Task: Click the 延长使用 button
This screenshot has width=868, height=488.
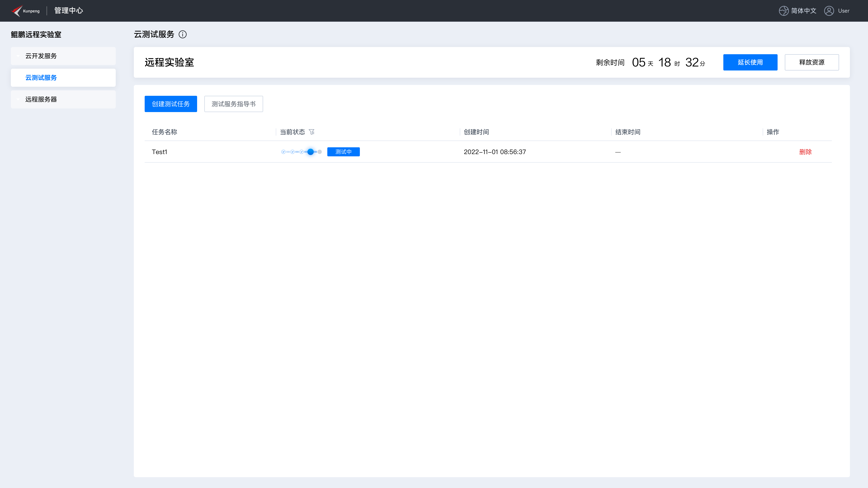Action: (x=750, y=62)
